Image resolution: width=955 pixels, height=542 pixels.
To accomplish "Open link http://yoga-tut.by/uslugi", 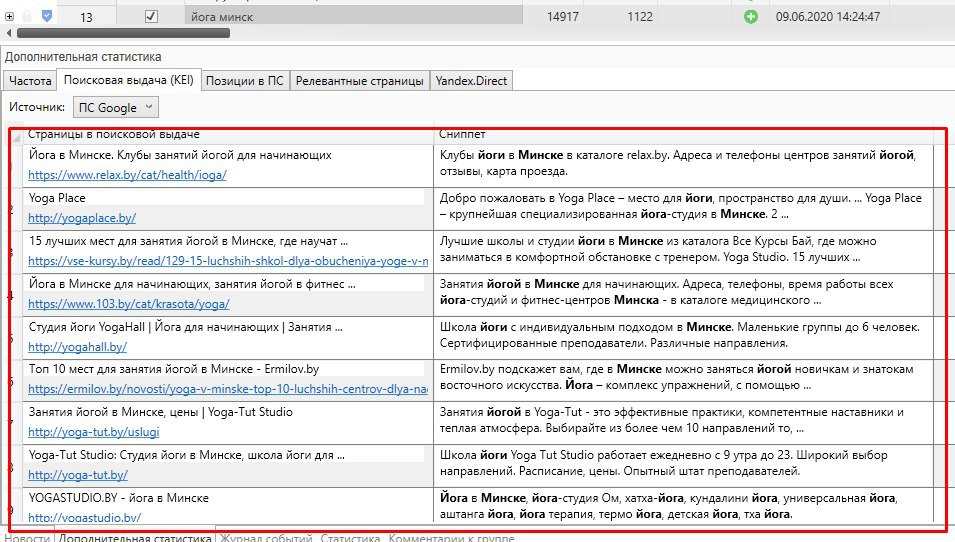I will point(94,432).
